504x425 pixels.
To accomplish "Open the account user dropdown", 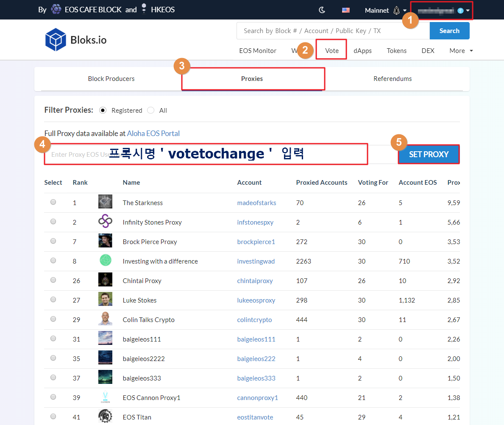I will tap(443, 11).
